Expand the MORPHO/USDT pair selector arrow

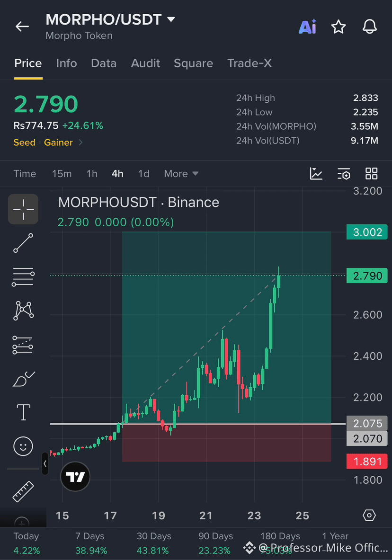171,19
